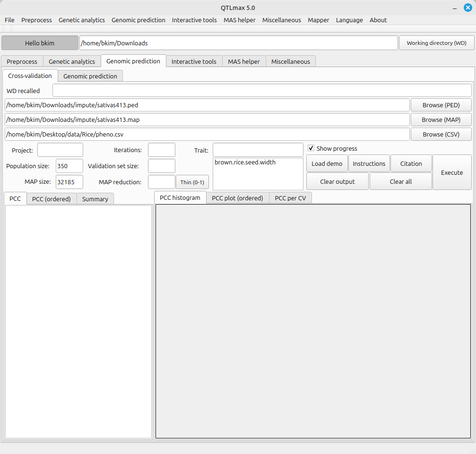
Task: Browse for a MAP file
Action: 441,120
